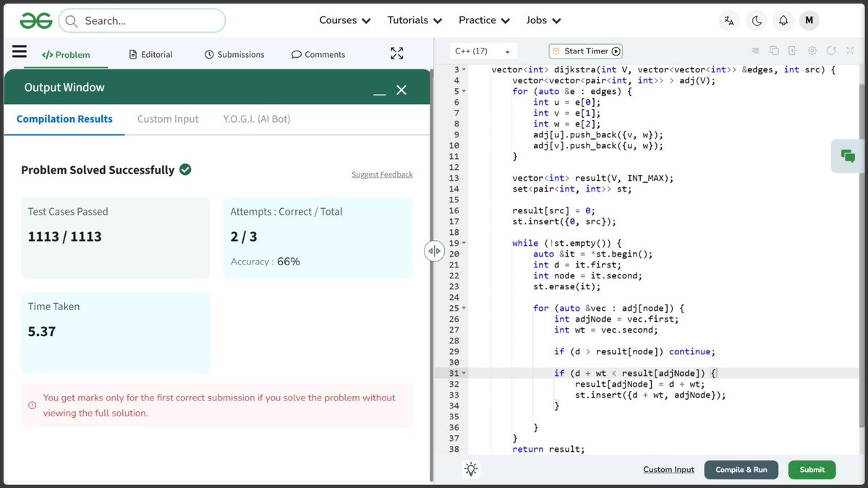This screenshot has height=488, width=868.
Task: Click the Custom Input link below editor
Action: tap(668, 469)
